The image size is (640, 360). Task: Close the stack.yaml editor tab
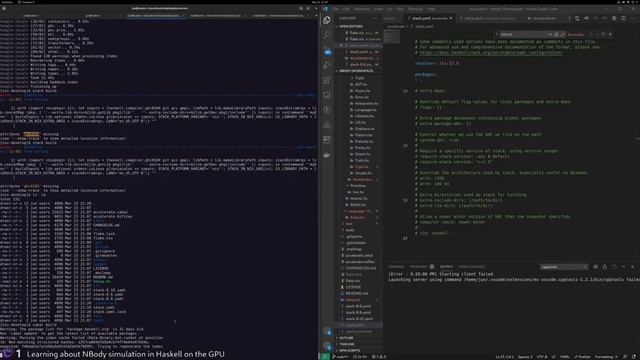(451, 18)
